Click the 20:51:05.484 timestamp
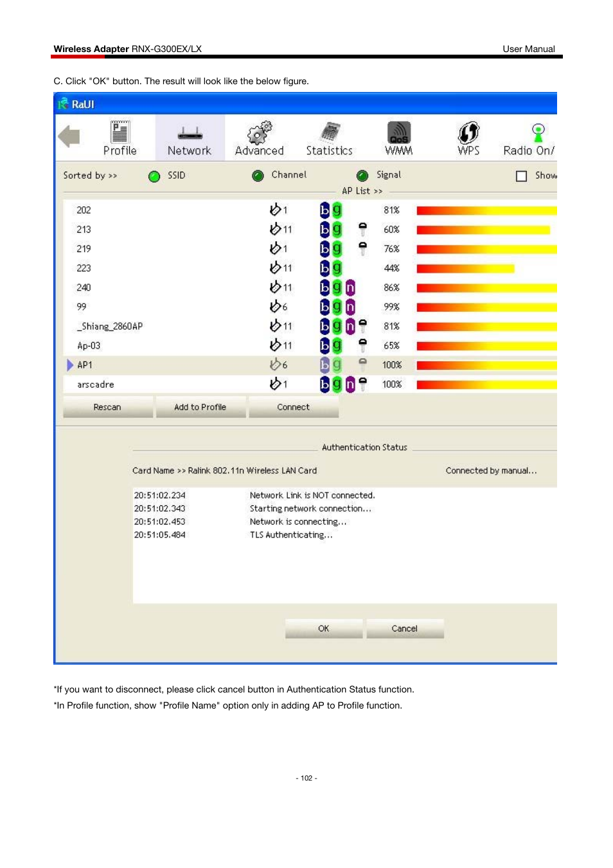613x868 pixels. pyautogui.click(x=159, y=534)
